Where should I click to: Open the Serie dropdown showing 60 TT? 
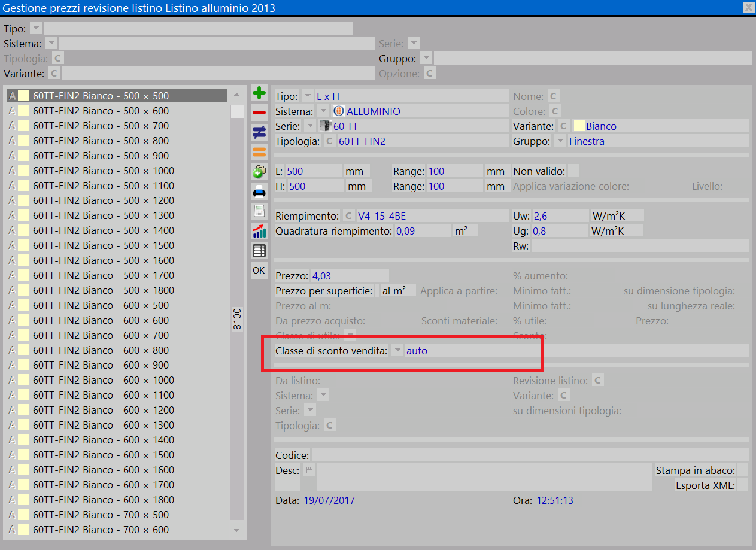pos(310,126)
